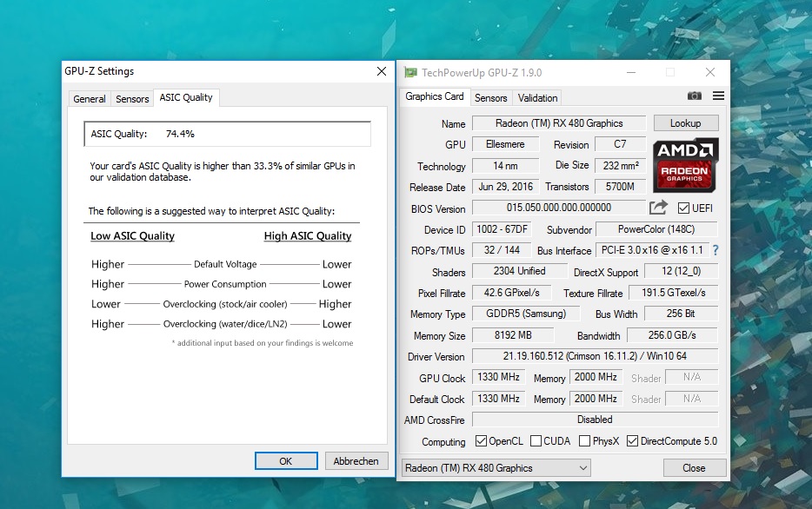812x509 pixels.
Task: Click the BIOS share/export arrow icon
Action: click(x=658, y=208)
